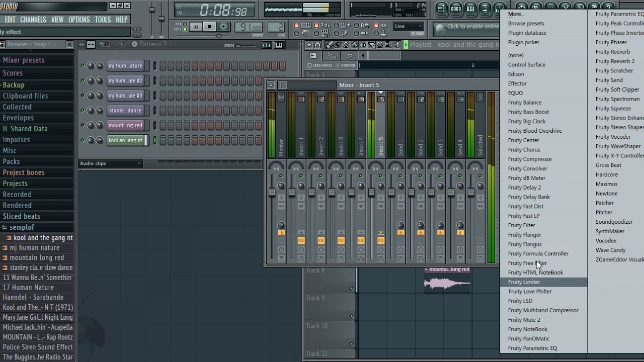Open the EDIT menu
This screenshot has height=362, width=644.
click(10, 20)
